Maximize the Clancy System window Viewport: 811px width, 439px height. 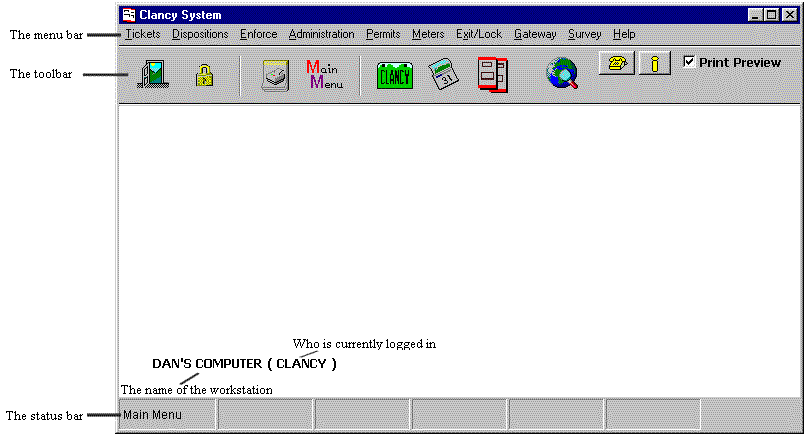point(771,14)
